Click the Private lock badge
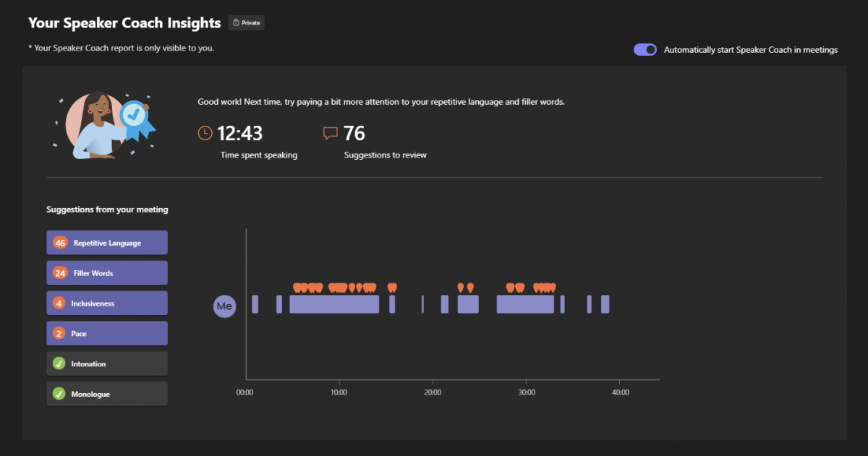 coord(246,22)
